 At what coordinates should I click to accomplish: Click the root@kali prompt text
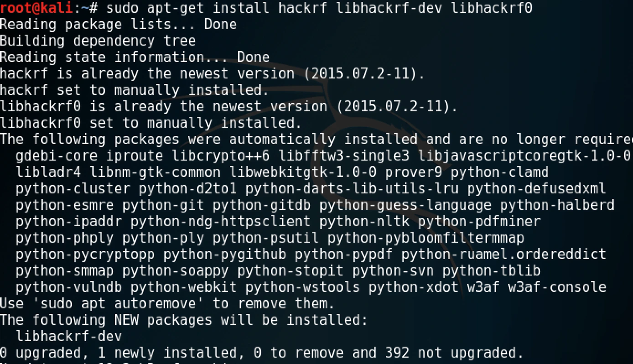pyautogui.click(x=36, y=8)
